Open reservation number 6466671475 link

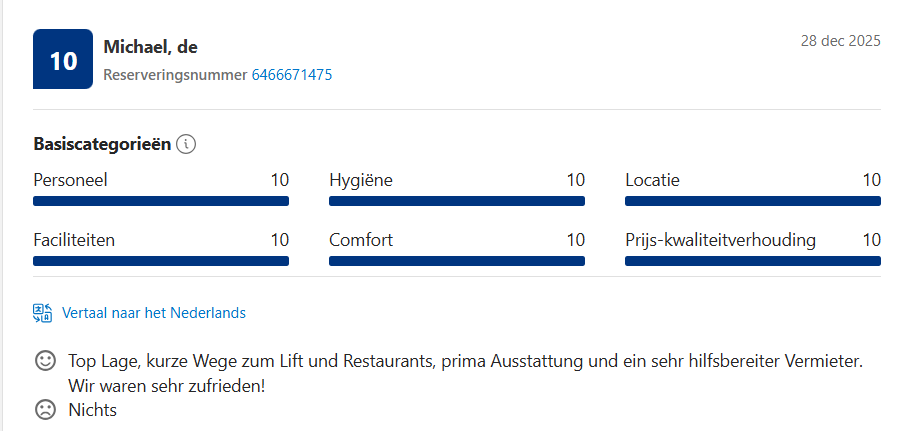292,75
